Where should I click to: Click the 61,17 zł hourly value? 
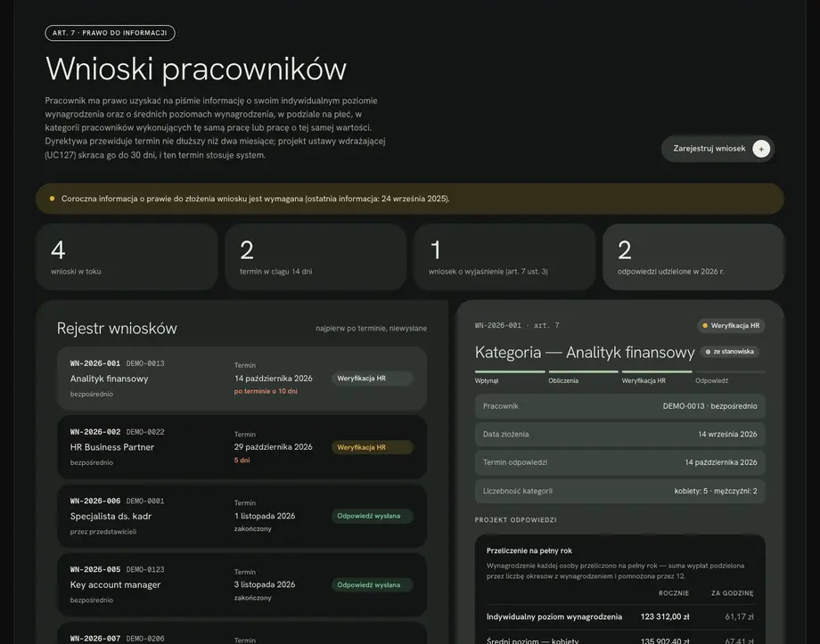tap(739, 616)
